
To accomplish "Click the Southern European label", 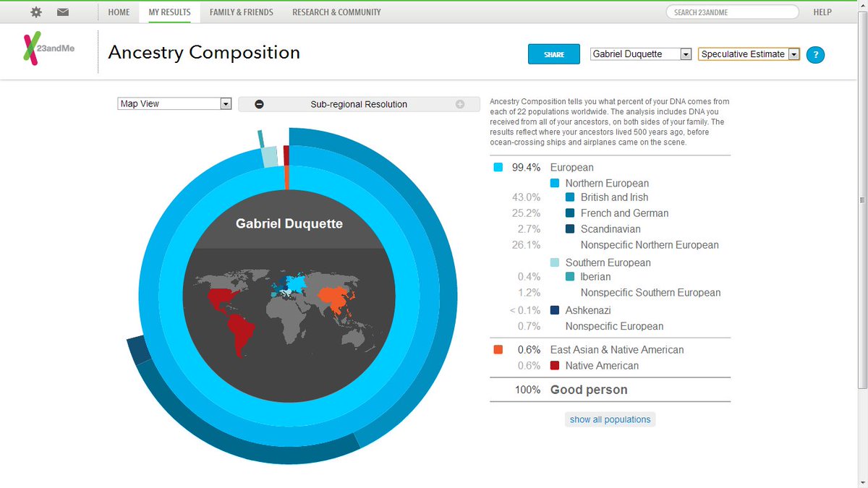I will click(x=608, y=263).
